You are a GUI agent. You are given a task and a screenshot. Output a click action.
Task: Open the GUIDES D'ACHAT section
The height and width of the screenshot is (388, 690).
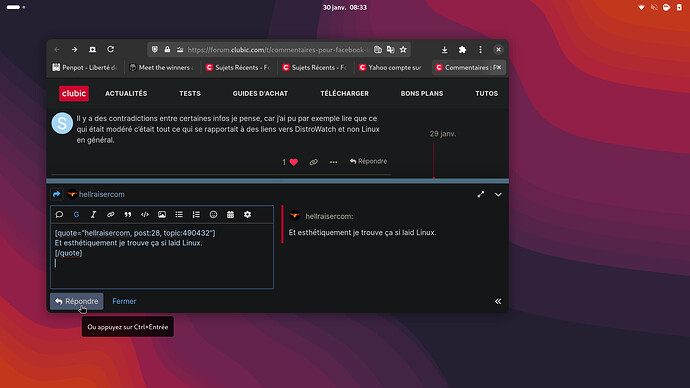click(x=260, y=93)
